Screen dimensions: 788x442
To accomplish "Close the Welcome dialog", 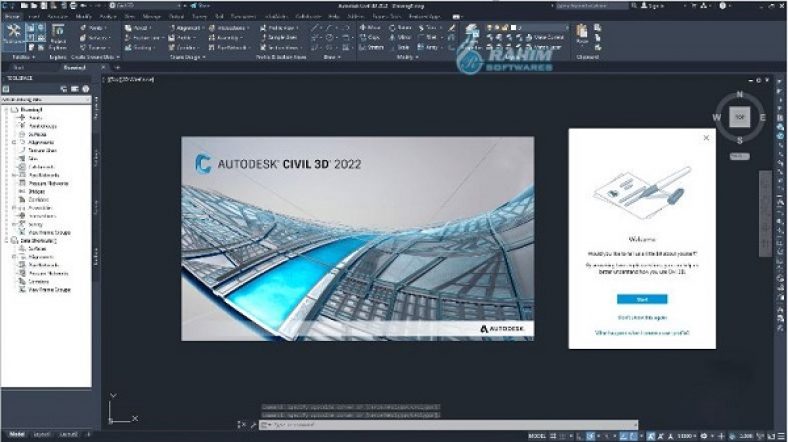I will click(706, 138).
